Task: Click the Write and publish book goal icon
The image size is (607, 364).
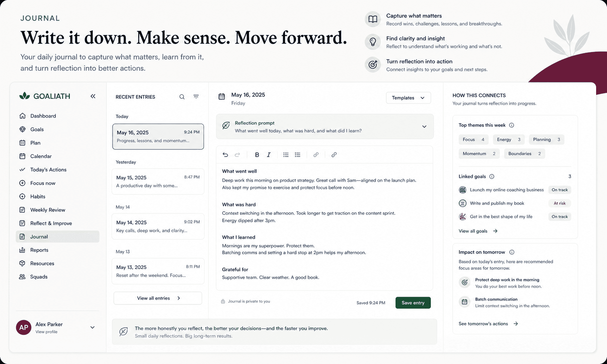Action: click(463, 203)
